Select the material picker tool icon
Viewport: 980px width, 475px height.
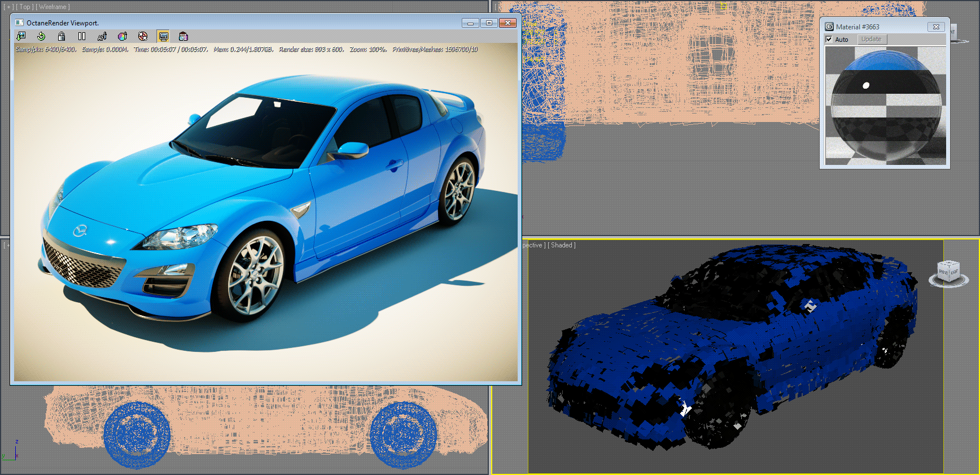pyautogui.click(x=143, y=36)
